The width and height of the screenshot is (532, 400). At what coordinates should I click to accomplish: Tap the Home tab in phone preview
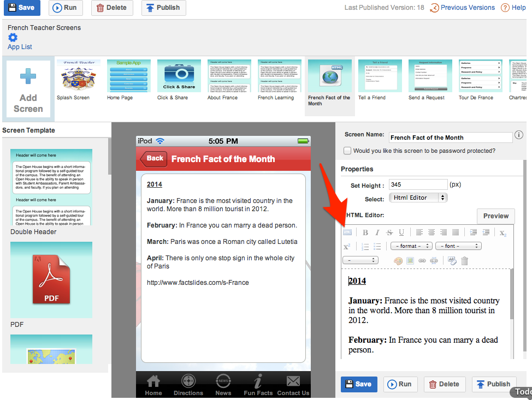coord(153,385)
